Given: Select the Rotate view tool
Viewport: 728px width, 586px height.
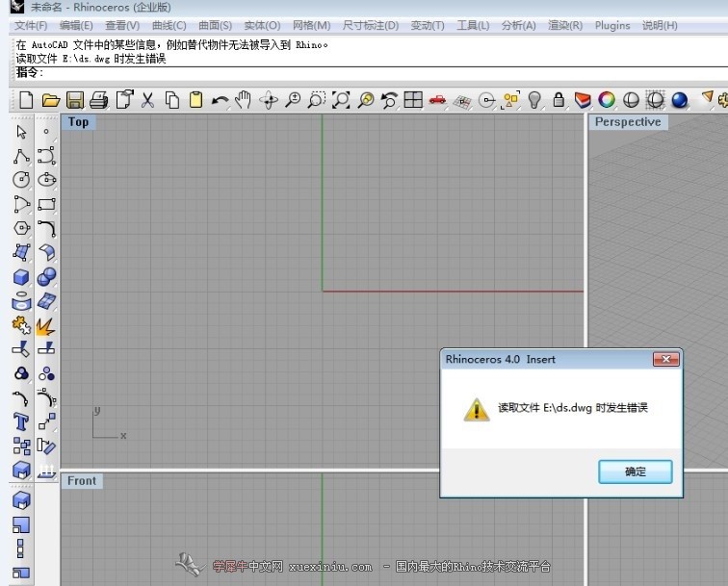Looking at the screenshot, I should click(269, 100).
